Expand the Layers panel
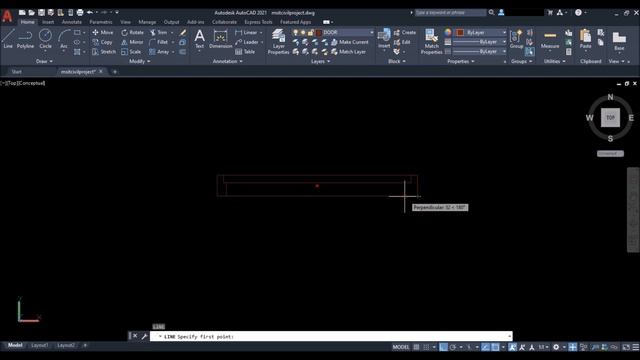 (320, 61)
